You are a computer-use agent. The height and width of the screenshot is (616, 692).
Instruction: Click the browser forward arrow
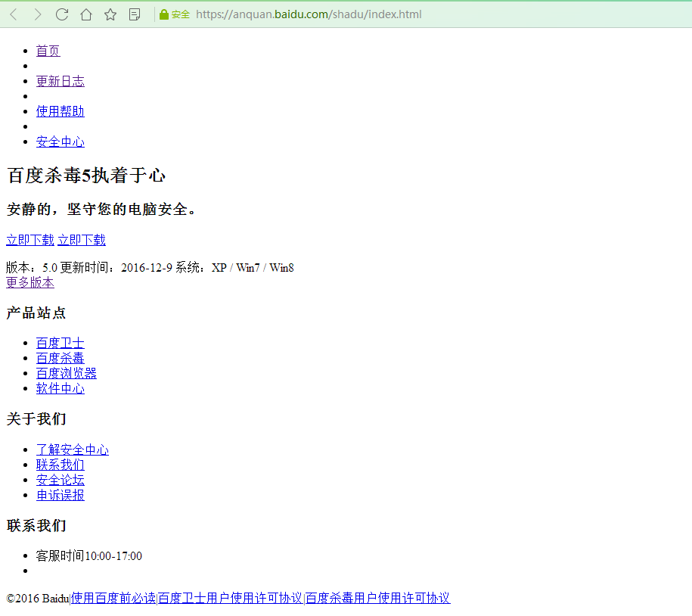pos(38,14)
